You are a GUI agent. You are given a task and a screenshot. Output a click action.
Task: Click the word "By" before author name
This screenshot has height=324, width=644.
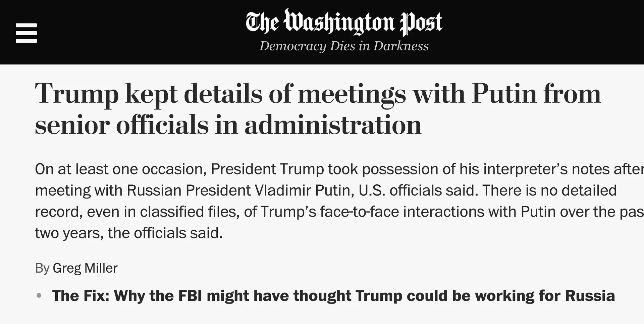(x=42, y=268)
